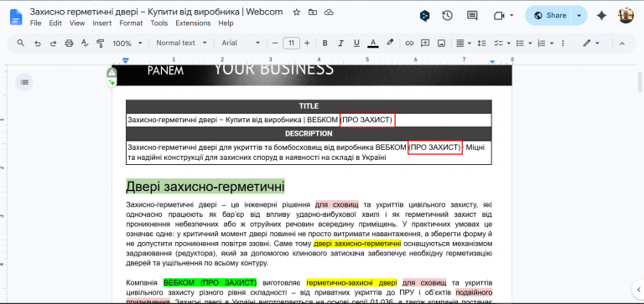Open the warning badge at page corner
This screenshot has width=644, height=304.
(112, 73)
